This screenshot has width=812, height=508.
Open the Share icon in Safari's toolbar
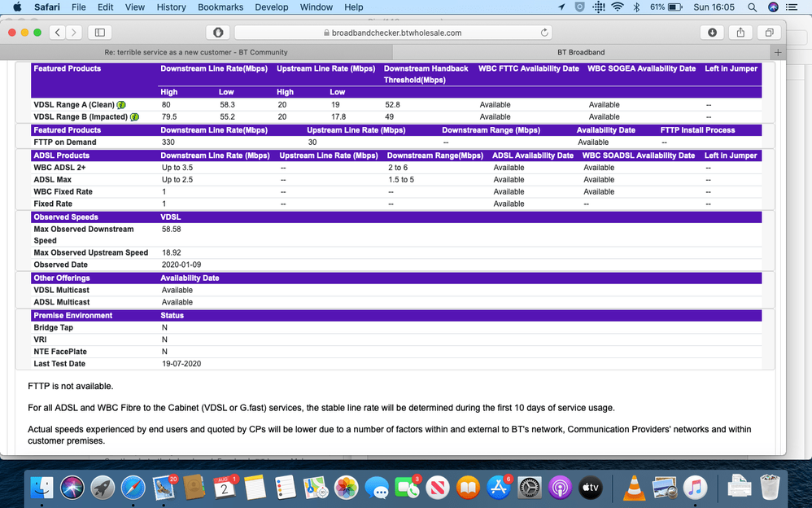click(740, 32)
